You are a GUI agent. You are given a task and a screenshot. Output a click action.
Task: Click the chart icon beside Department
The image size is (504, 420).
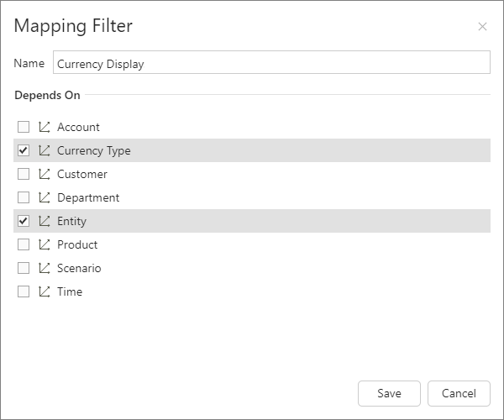point(45,197)
